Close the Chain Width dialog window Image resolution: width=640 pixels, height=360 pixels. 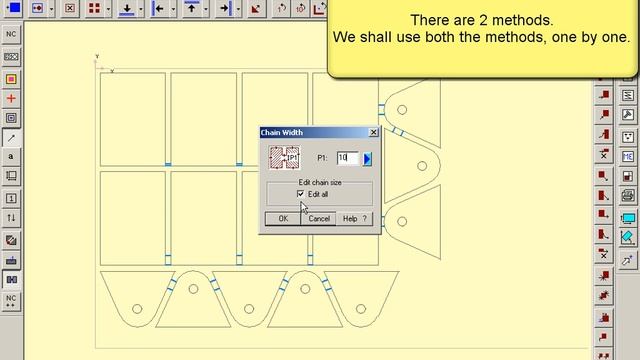click(373, 132)
